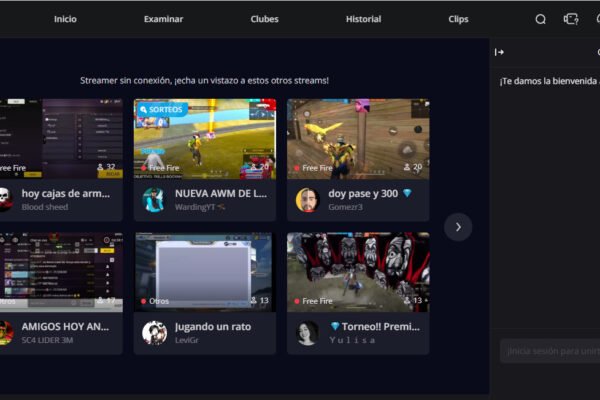Screen dimensions: 600x400
Task: Open Historial tab
Action: coord(364,19)
